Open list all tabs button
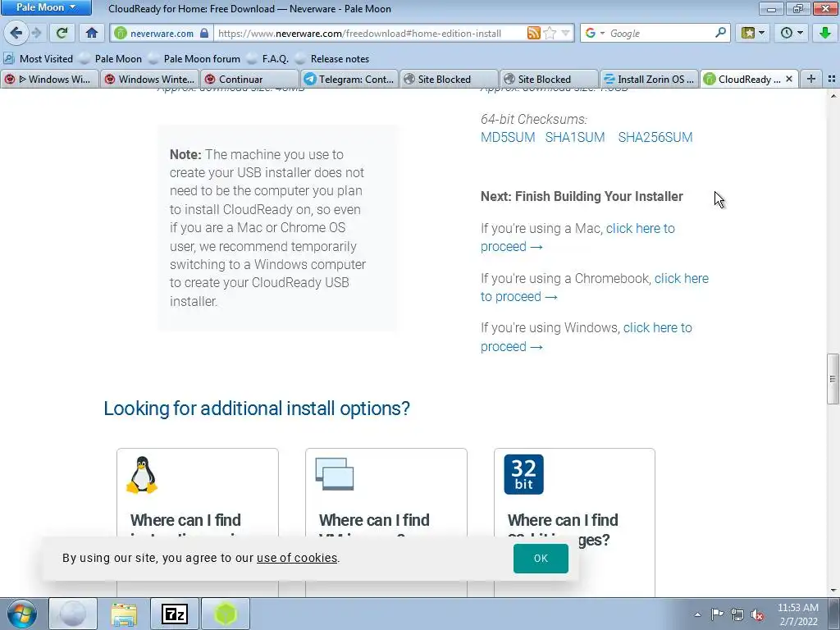 [832, 79]
